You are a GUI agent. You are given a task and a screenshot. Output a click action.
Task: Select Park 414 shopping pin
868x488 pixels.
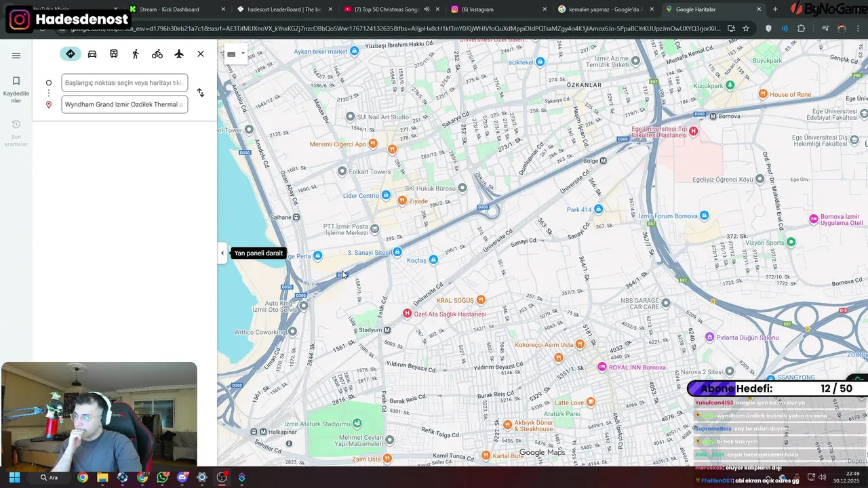tap(598, 209)
